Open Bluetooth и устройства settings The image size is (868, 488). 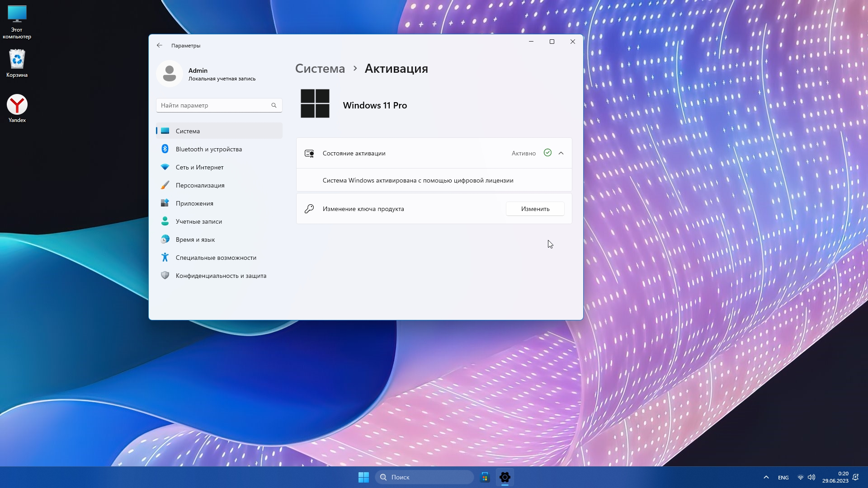208,149
